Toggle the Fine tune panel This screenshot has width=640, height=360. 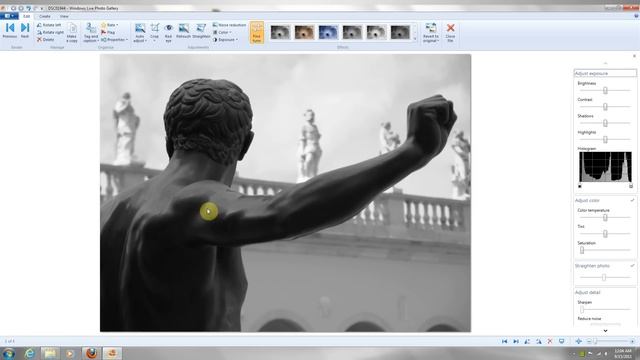click(x=257, y=33)
